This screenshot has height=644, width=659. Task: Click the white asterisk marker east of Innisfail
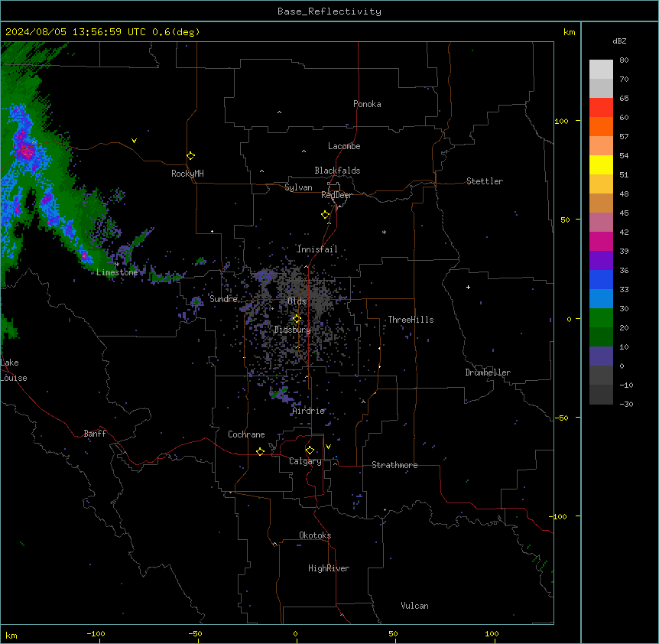[x=384, y=232]
